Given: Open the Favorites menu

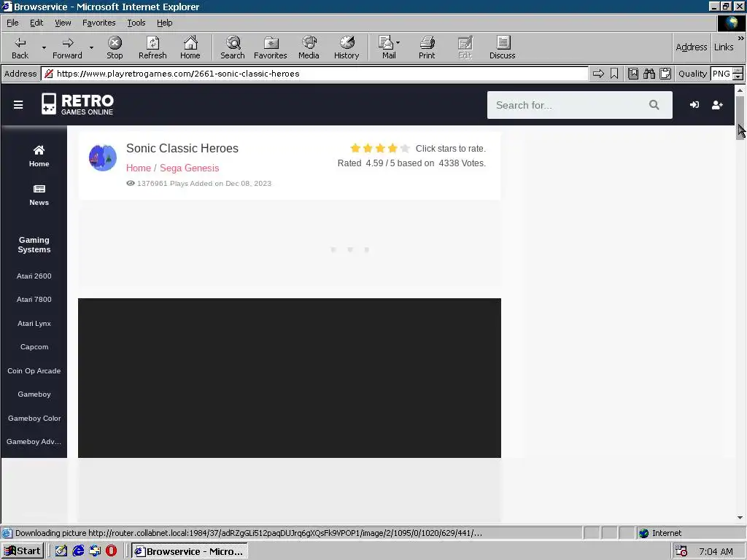Looking at the screenshot, I should [98, 23].
